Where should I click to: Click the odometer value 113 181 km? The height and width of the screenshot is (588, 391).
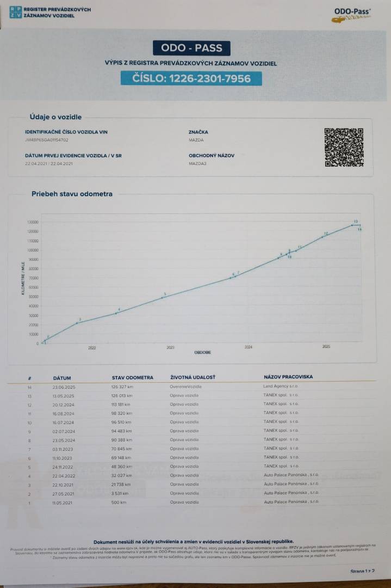[121, 405]
